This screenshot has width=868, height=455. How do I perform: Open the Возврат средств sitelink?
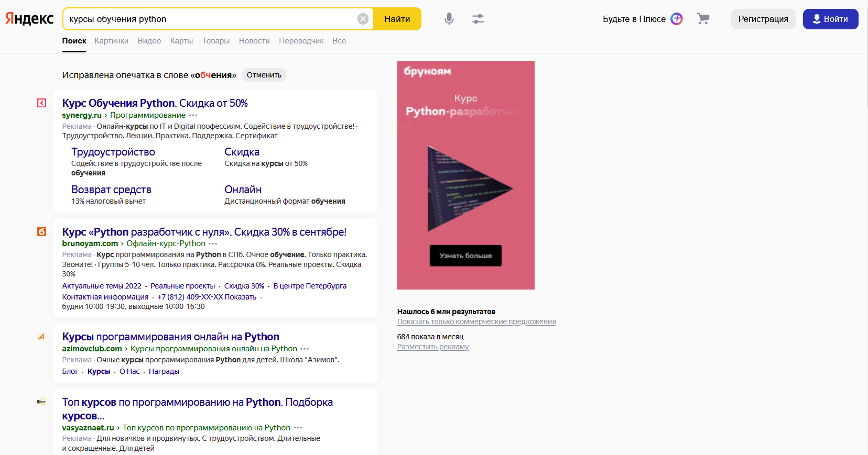[111, 190]
